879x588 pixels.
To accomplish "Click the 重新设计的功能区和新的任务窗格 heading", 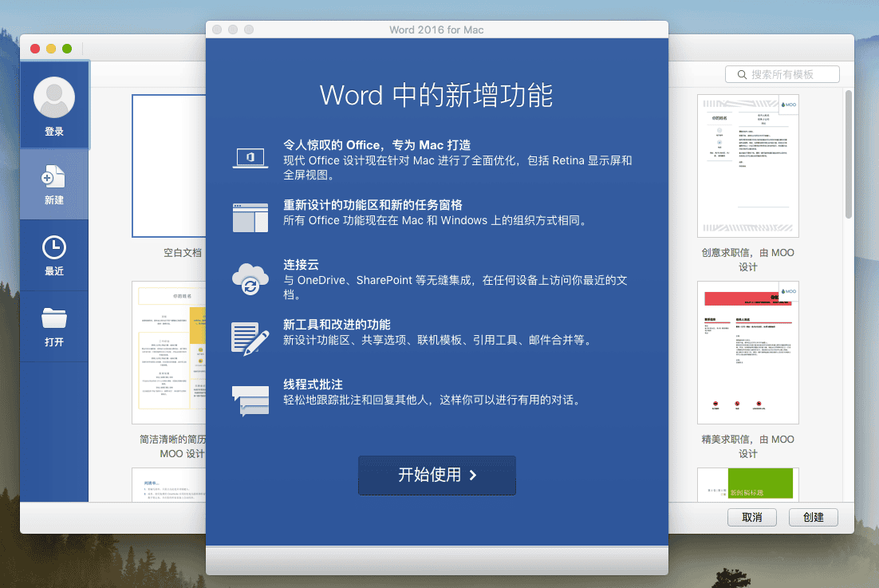I will coord(372,205).
